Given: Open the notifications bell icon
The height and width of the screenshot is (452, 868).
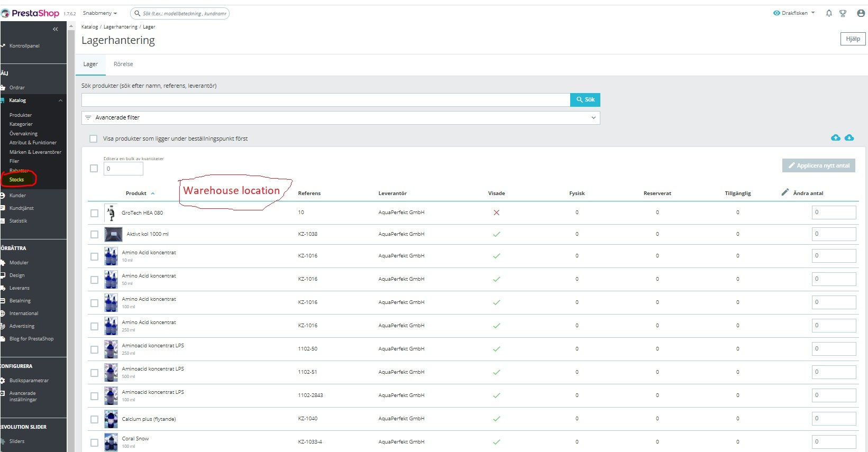Looking at the screenshot, I should (829, 13).
